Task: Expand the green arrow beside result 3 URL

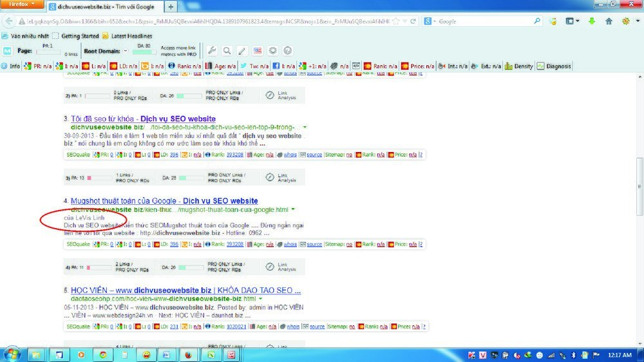Action: (x=305, y=128)
